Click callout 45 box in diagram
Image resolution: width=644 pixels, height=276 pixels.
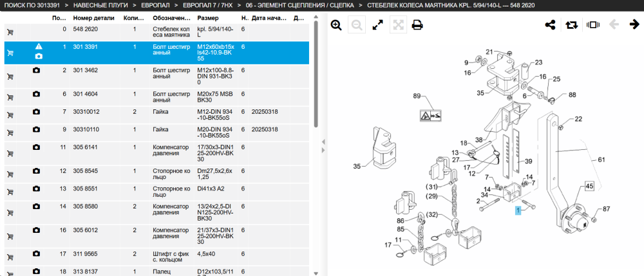[x=589, y=187]
